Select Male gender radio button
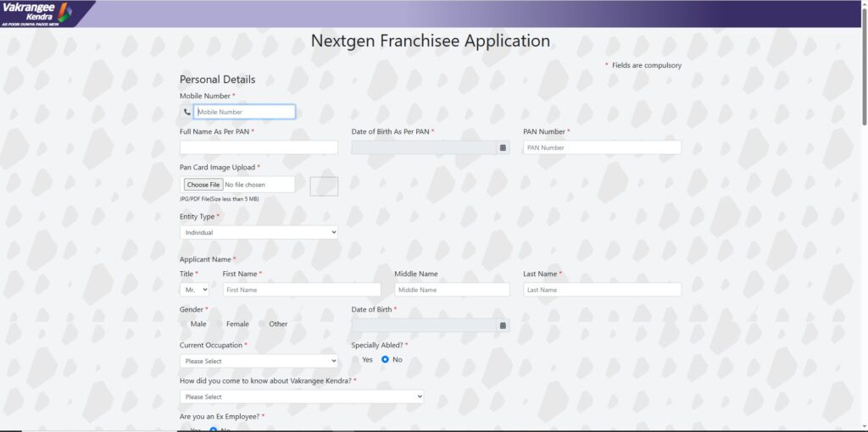The image size is (868, 432). [184, 324]
